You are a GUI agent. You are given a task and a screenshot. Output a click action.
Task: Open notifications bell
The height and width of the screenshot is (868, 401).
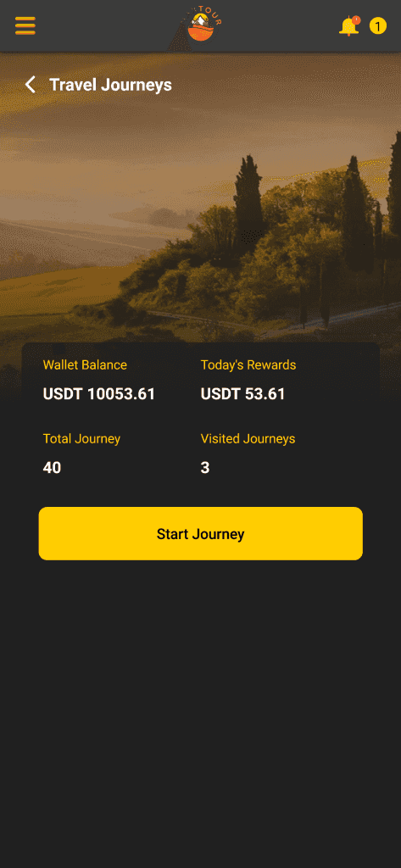click(349, 26)
